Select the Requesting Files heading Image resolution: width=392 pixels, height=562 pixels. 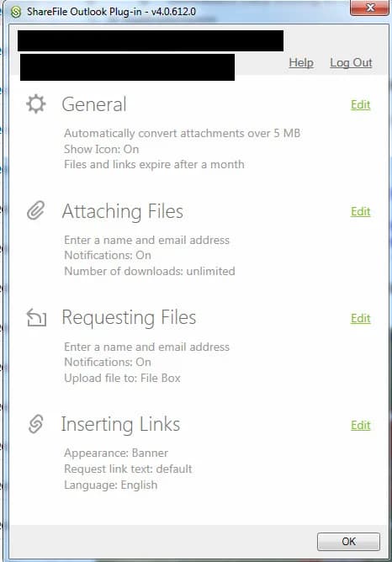(129, 317)
